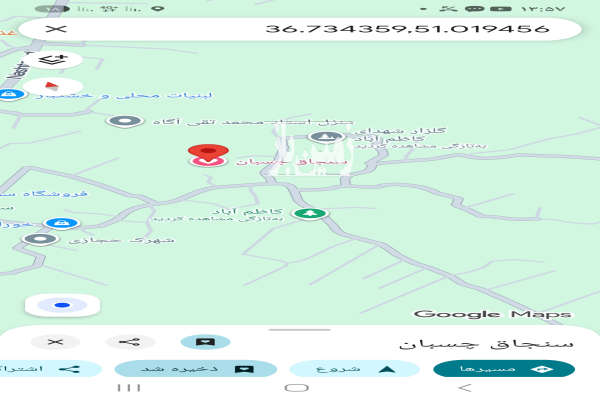Tap ذخیره شد saved button
The width and height of the screenshot is (600, 400).
click(x=196, y=369)
